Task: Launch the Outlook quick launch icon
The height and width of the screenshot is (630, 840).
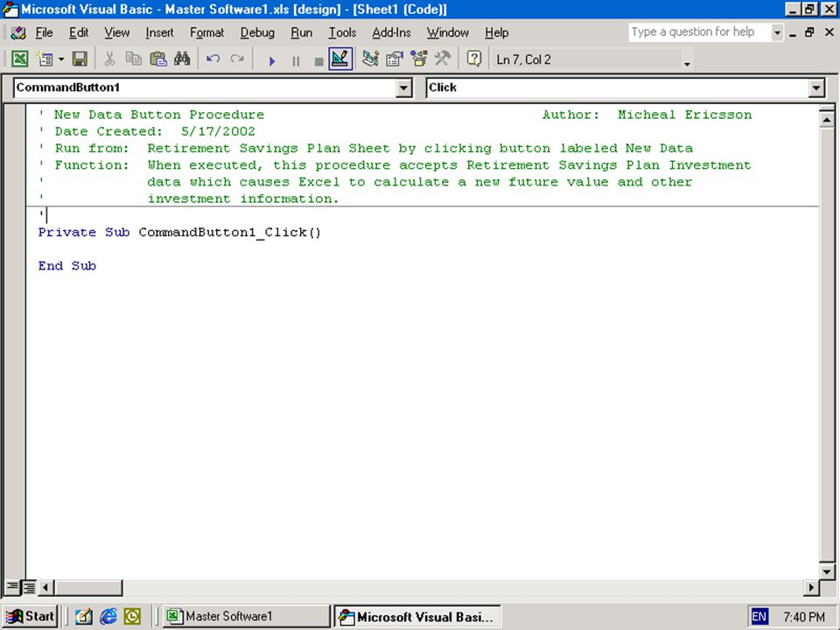Action: 132,617
